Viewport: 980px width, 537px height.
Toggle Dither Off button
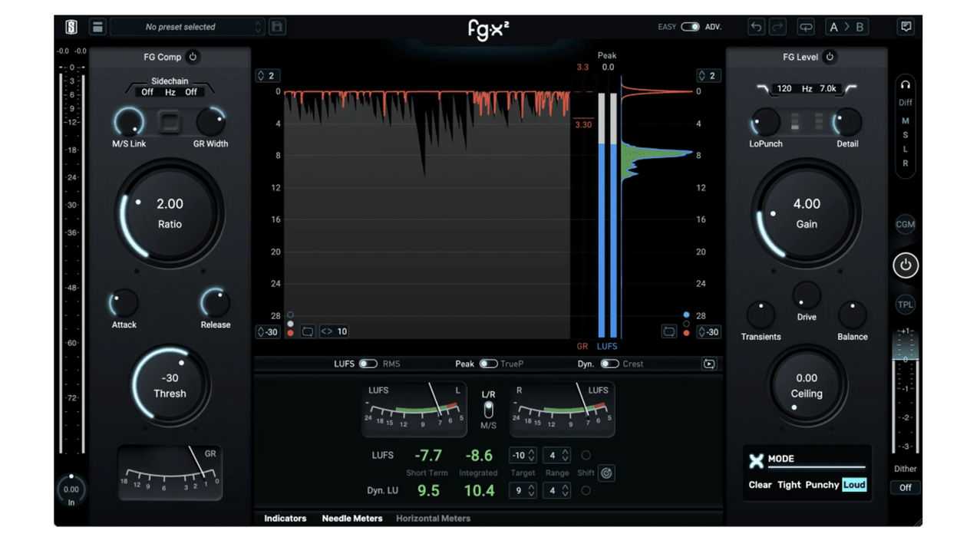pyautogui.click(x=906, y=487)
